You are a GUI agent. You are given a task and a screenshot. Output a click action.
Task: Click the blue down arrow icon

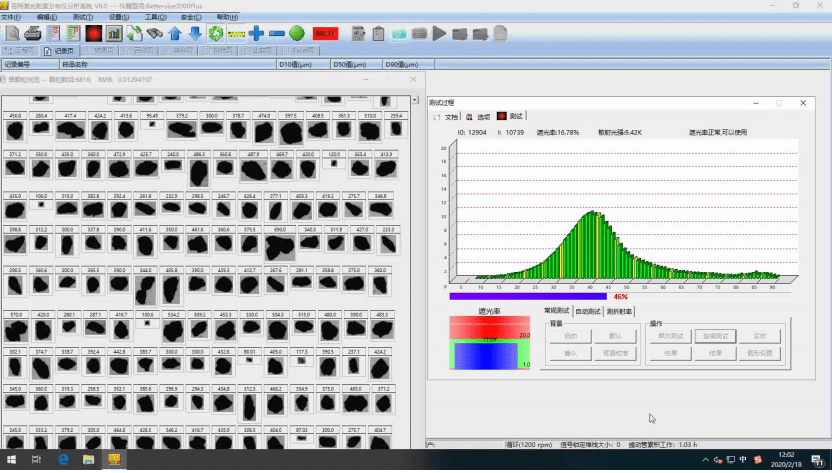tap(195, 33)
